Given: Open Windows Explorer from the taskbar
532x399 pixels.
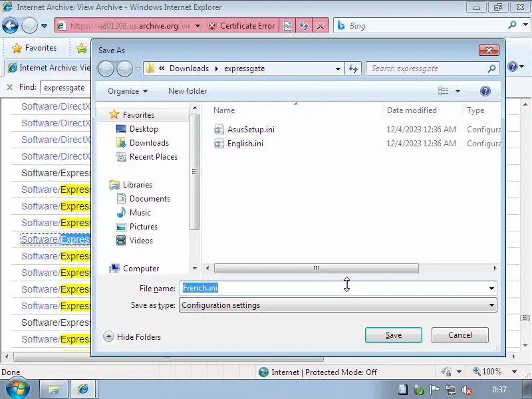Looking at the screenshot, I should tap(54, 389).
